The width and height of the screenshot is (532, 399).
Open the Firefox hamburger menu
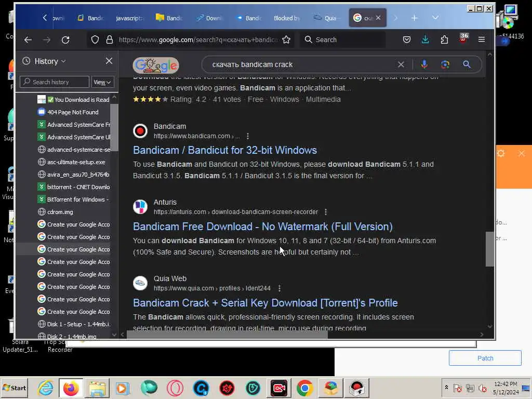tap(482, 39)
